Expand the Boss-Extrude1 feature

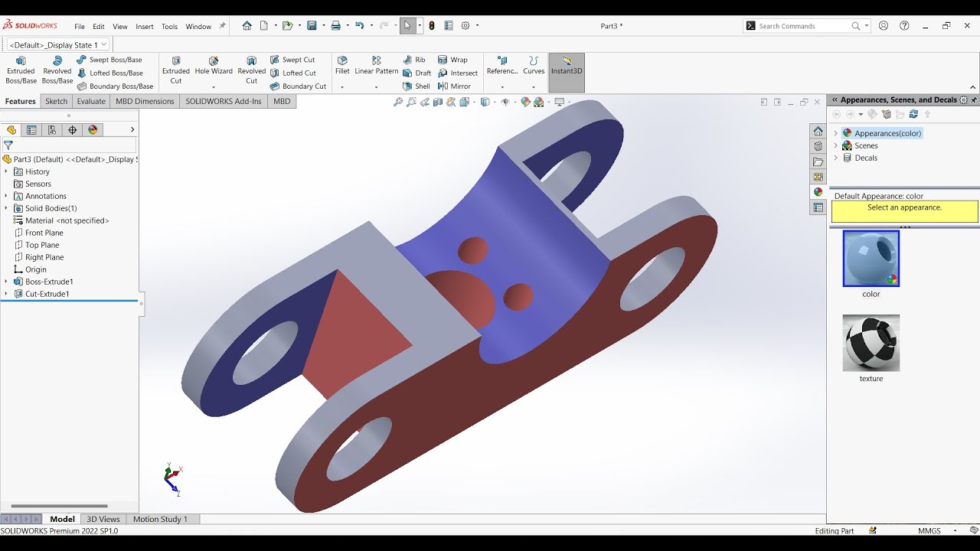tap(6, 282)
